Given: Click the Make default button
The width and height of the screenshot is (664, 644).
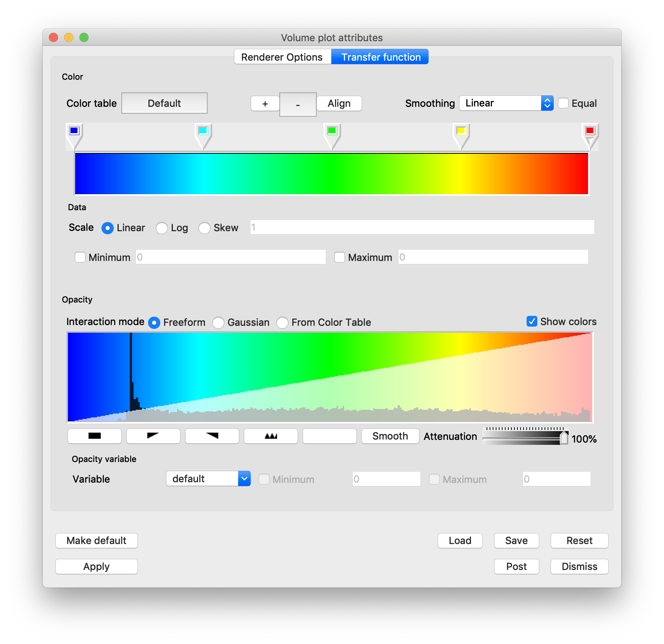Looking at the screenshot, I should [x=97, y=541].
